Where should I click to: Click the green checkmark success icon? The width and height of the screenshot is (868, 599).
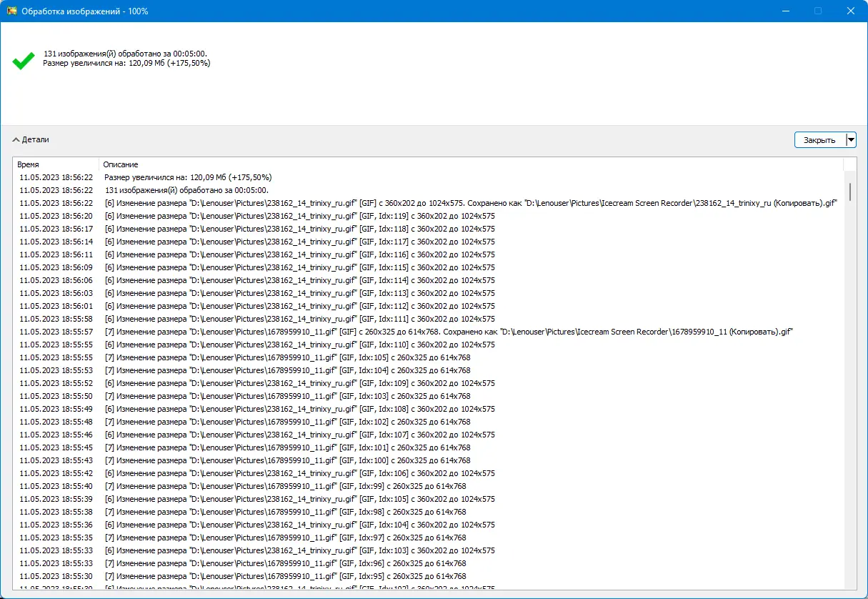(24, 61)
